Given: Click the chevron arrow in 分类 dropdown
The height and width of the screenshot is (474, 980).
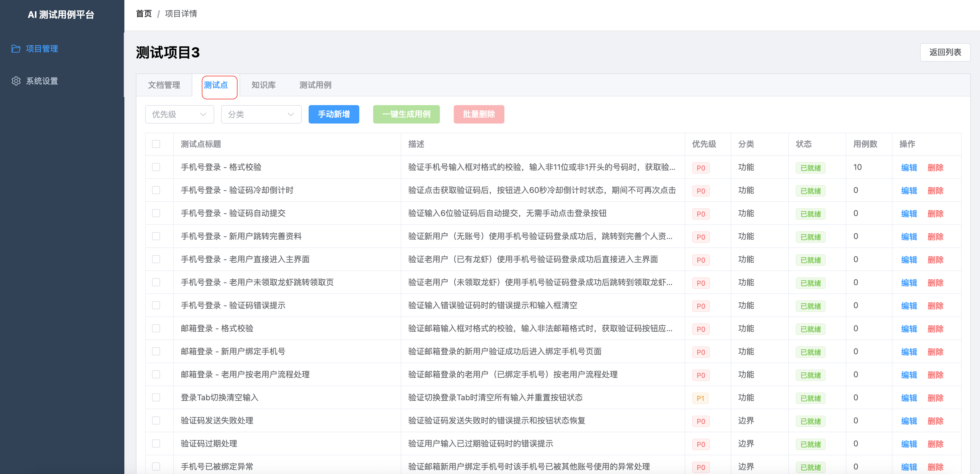Looking at the screenshot, I should pyautogui.click(x=291, y=115).
